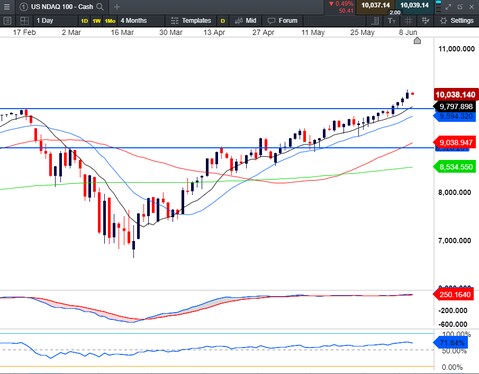479x374 pixels.
Task: Expand the chart to full screen
Action: click(x=448, y=7)
